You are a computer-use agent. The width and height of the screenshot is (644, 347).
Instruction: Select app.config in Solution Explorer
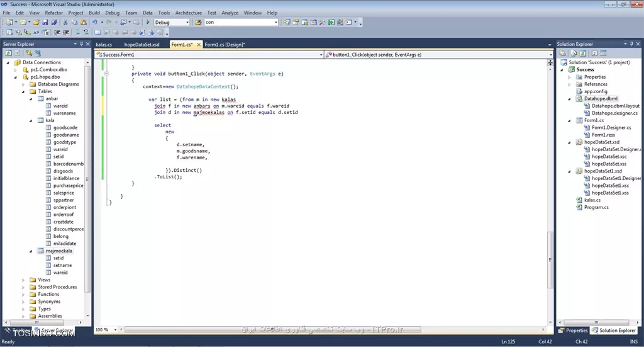click(596, 91)
